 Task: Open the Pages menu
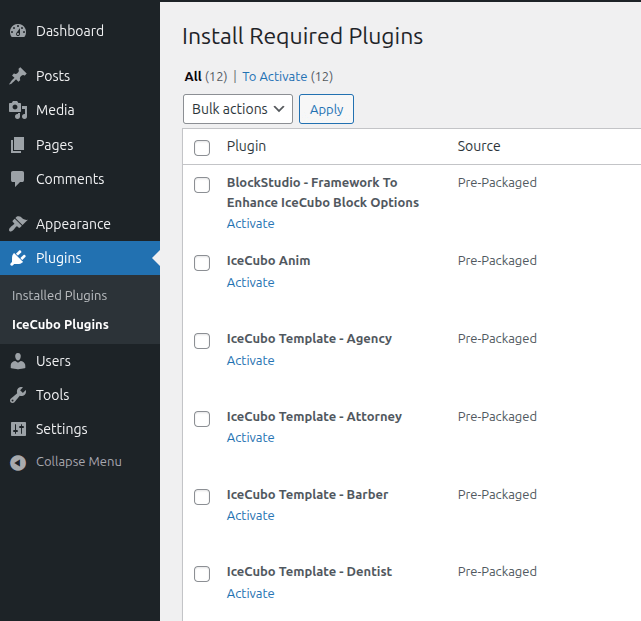click(x=54, y=145)
